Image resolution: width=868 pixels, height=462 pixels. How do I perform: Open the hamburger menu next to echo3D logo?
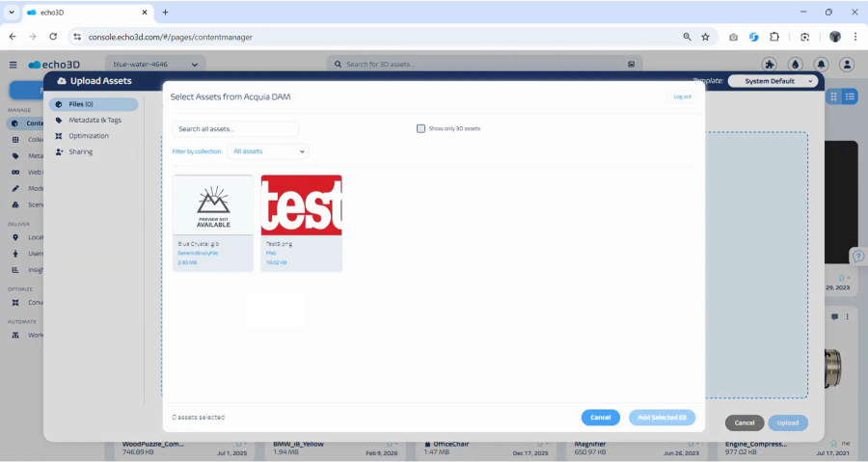14,65
